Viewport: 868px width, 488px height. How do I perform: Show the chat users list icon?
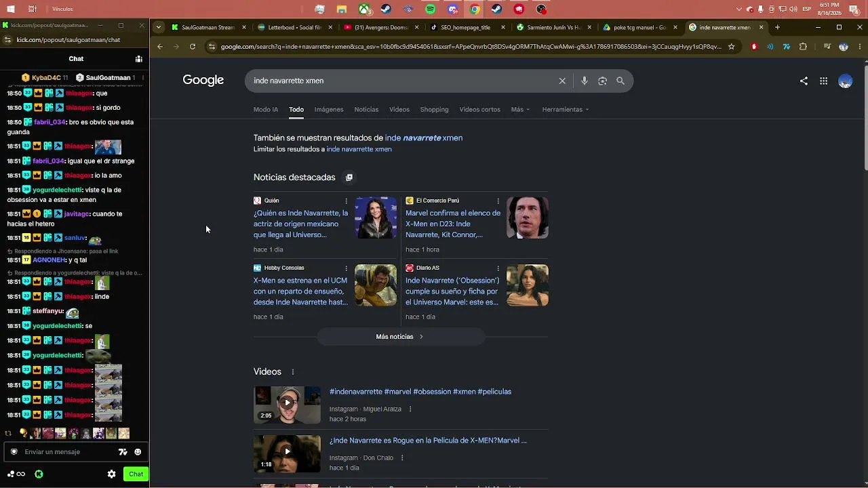tap(138, 59)
